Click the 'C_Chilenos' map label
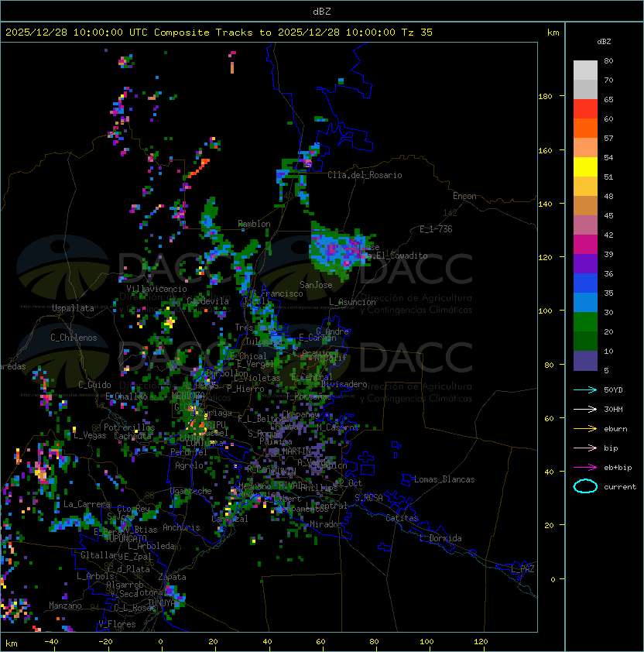Screen dimensions: 644x652 point(74,338)
